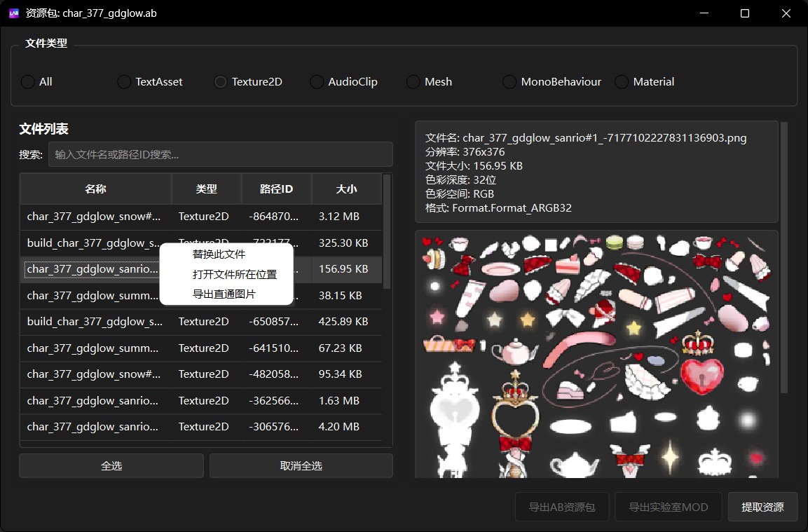Select the TextAsset radio button
Screen dimensions: 808x532
(124, 82)
